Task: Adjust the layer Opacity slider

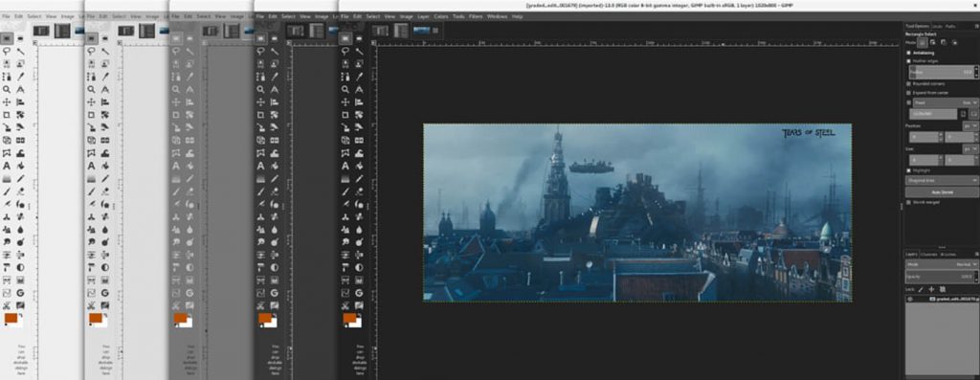Action: (x=942, y=276)
